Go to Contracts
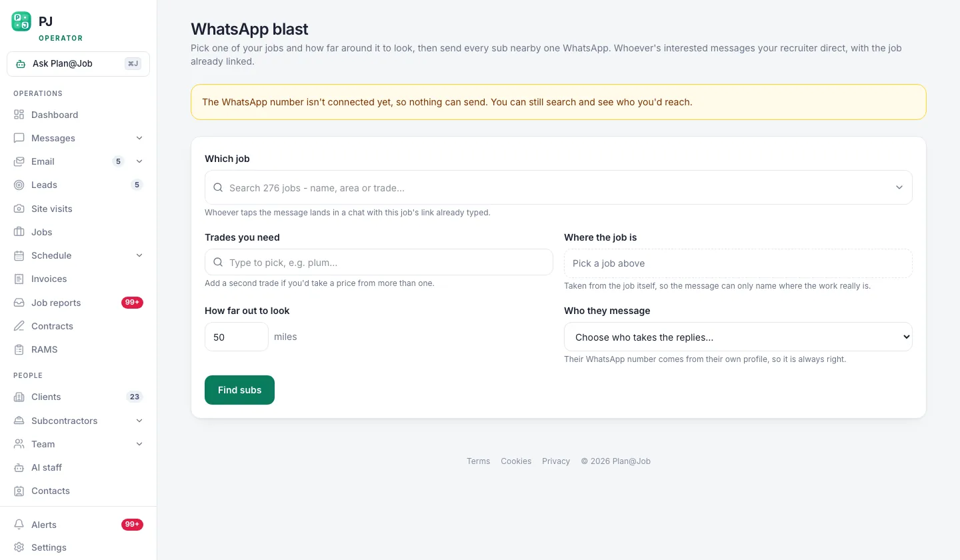 coord(78,326)
